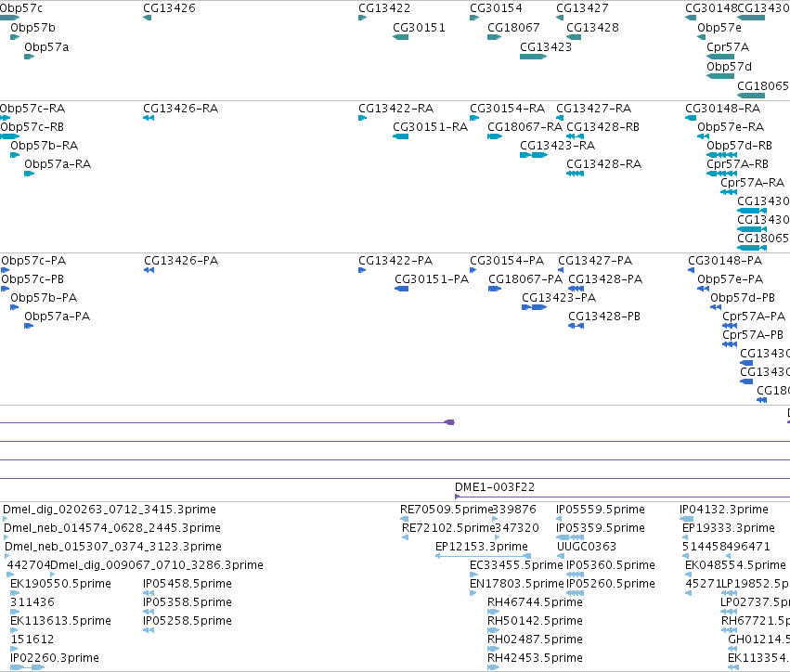Viewport: 790px width, 672px height.
Task: Click transcript Cpr57A-RA
Action: 752,183
